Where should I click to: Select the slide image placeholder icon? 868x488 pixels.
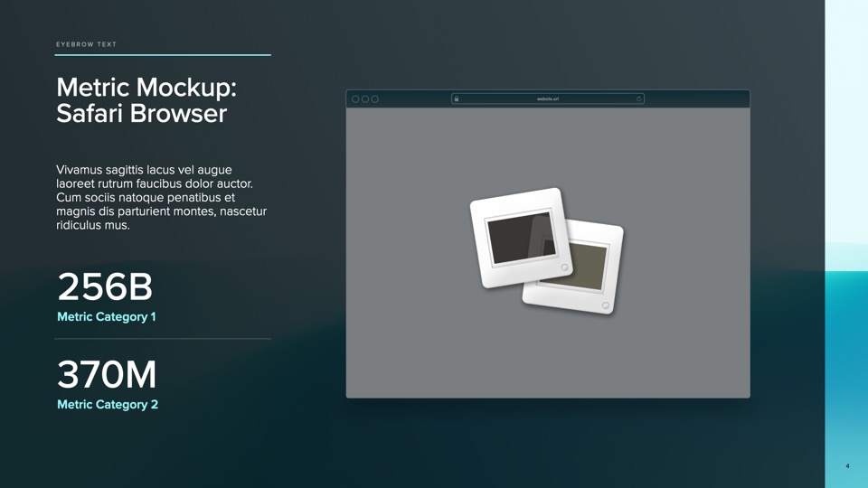tap(547, 251)
